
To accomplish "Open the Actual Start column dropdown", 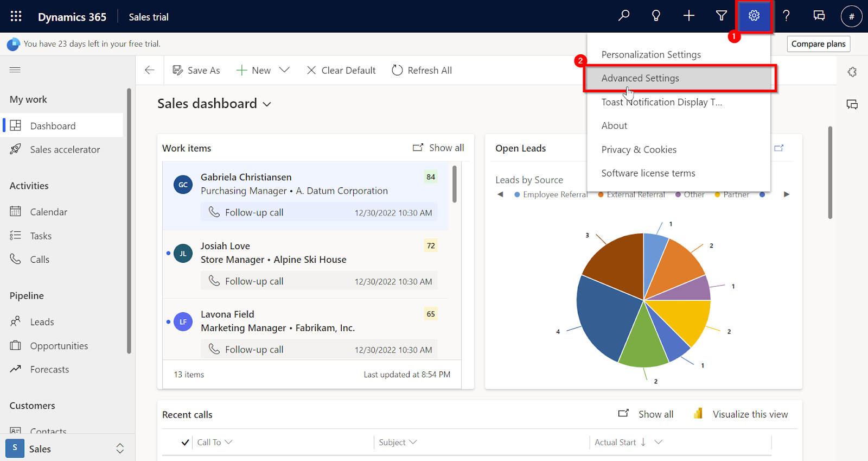I will [x=659, y=442].
